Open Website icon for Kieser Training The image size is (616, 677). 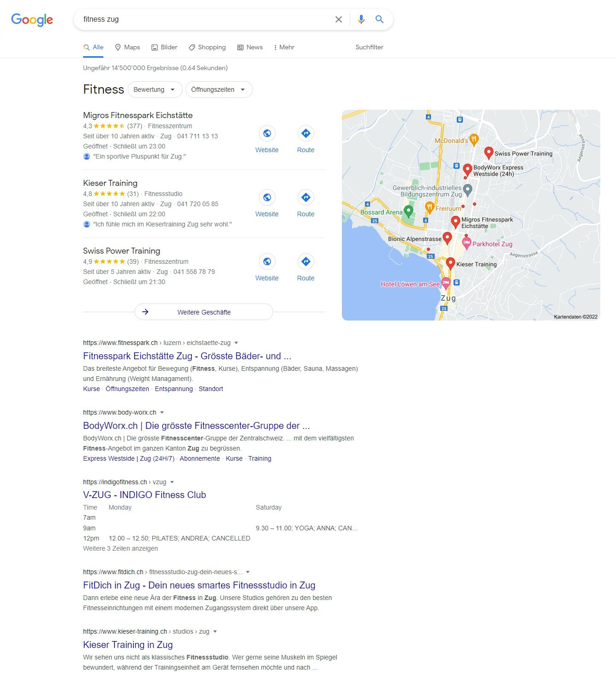[267, 197]
